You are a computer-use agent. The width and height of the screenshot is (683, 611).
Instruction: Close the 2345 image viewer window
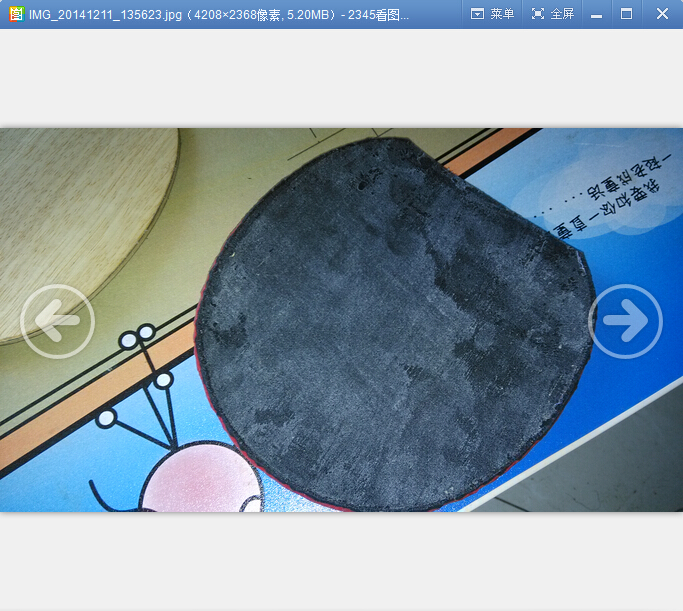tap(662, 14)
